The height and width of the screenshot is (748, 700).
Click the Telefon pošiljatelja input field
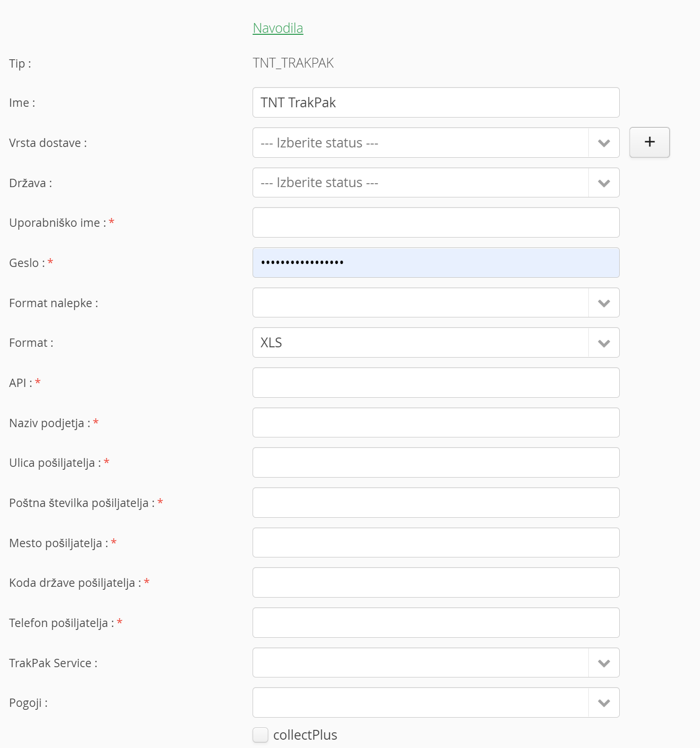436,623
